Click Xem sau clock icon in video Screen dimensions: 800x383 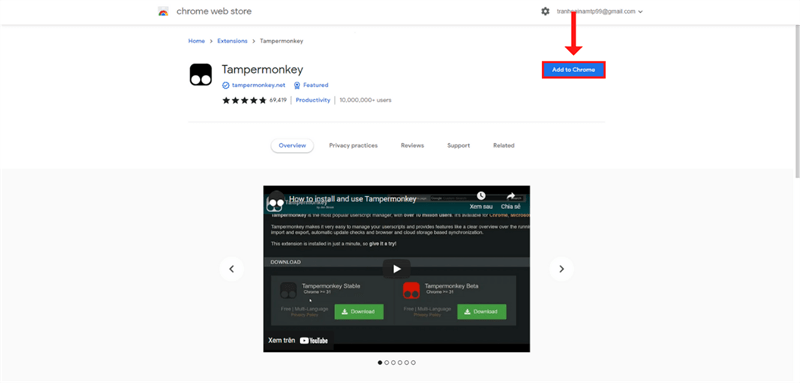(481, 196)
